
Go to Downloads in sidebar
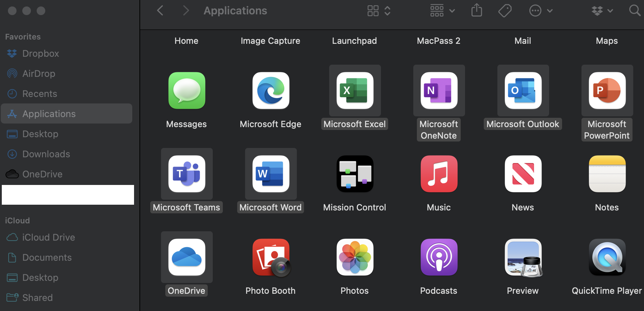pyautogui.click(x=46, y=154)
